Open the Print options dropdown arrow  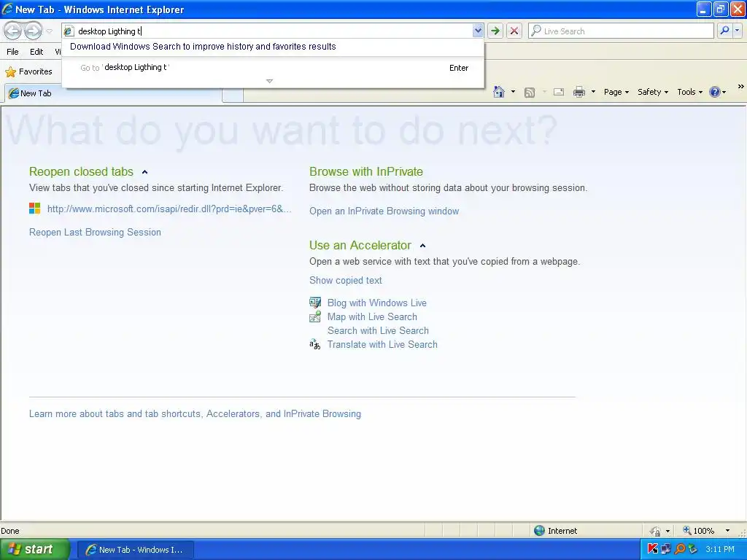593,92
